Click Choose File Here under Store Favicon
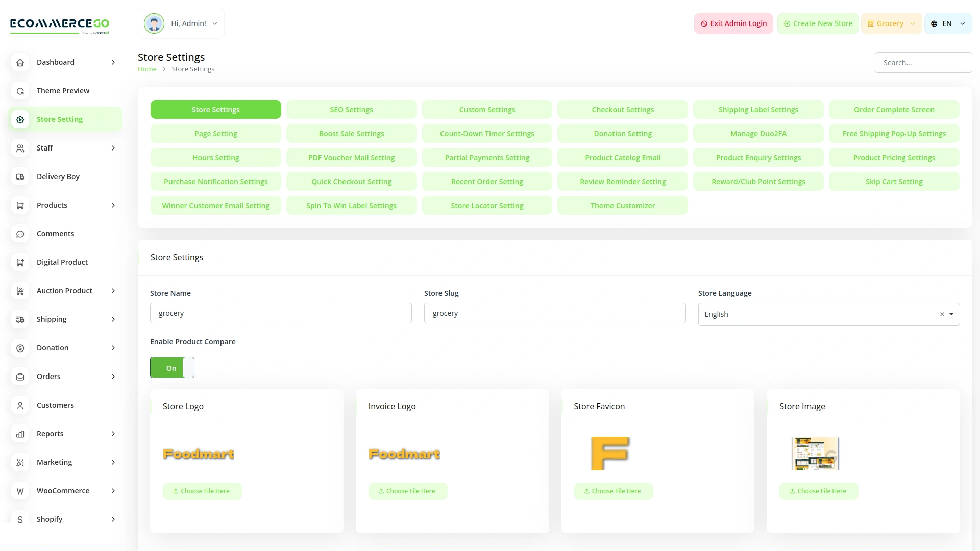Screen dimensions: 980x551 point(612,491)
